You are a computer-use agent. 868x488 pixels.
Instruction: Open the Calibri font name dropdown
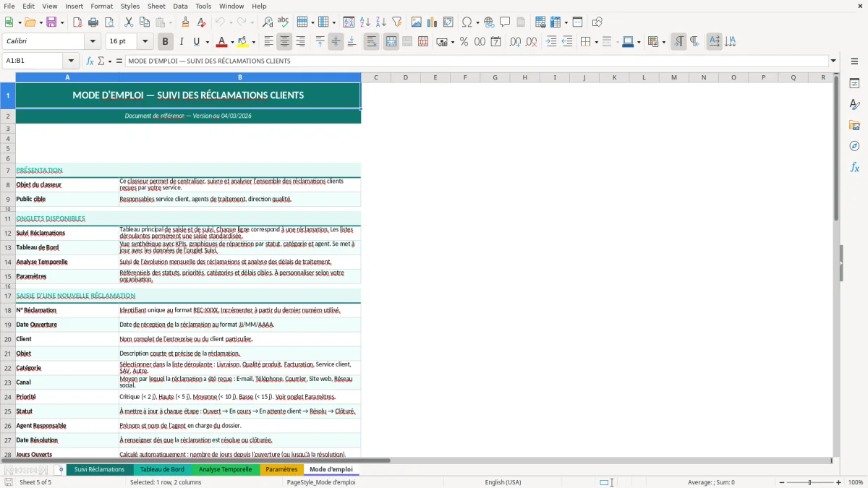click(92, 42)
